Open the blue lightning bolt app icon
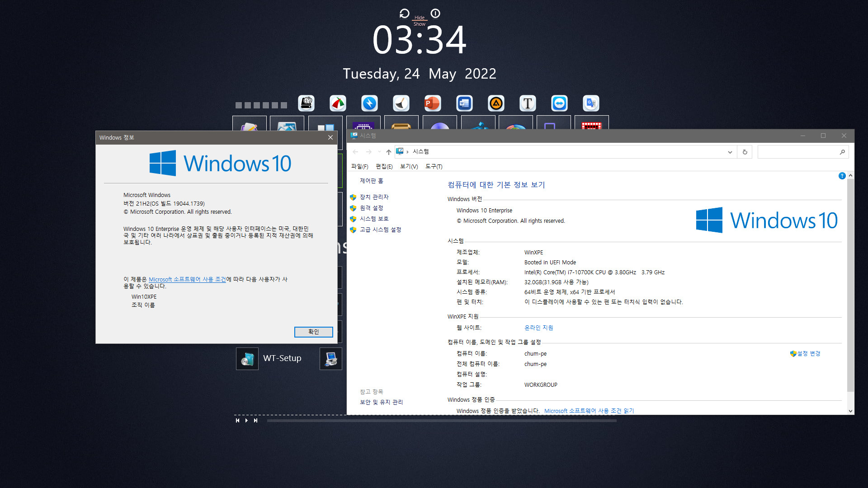This screenshot has width=868, height=488. click(x=369, y=103)
